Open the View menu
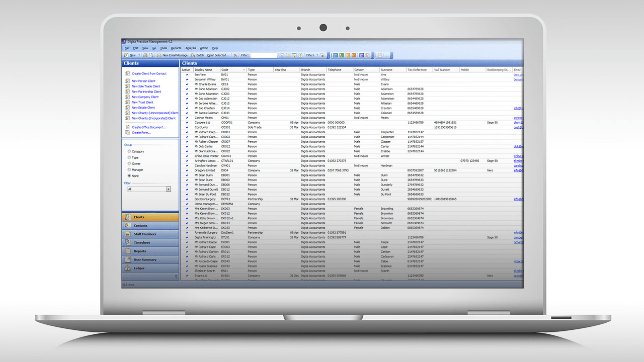644x362 pixels. point(145,48)
